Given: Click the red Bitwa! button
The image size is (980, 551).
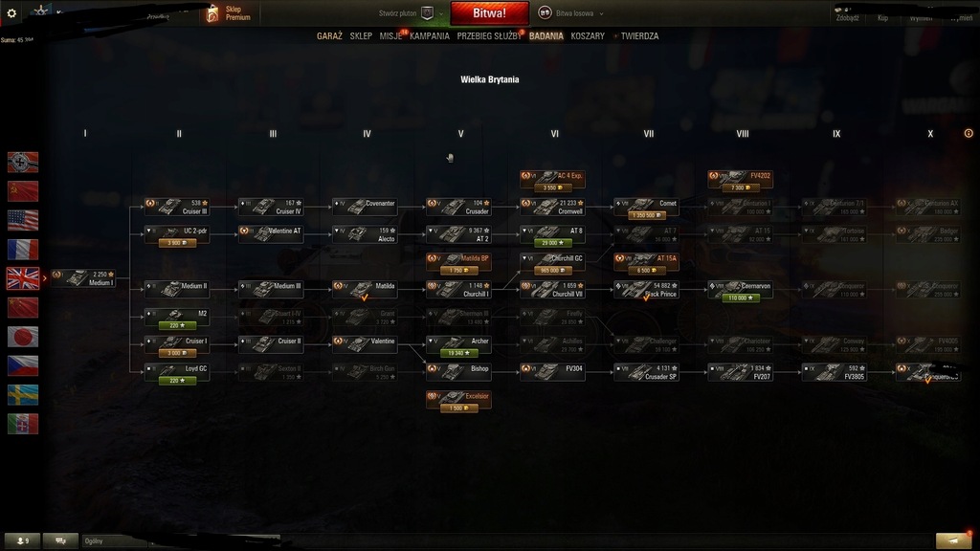Looking at the screenshot, I should 489,13.
